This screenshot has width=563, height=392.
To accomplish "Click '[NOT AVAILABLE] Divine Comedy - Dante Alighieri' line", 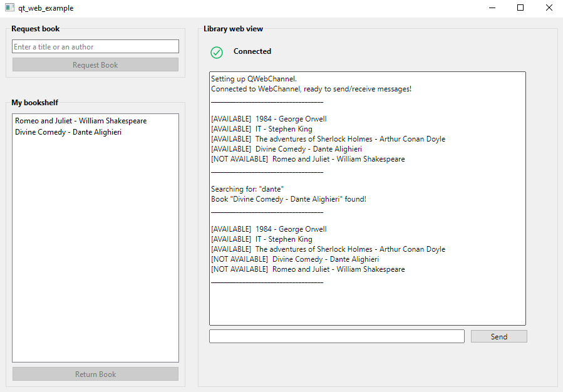I will 295,259.
